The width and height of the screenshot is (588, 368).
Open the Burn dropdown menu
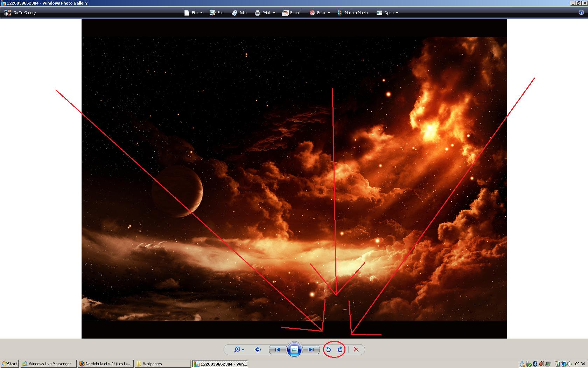coord(320,13)
